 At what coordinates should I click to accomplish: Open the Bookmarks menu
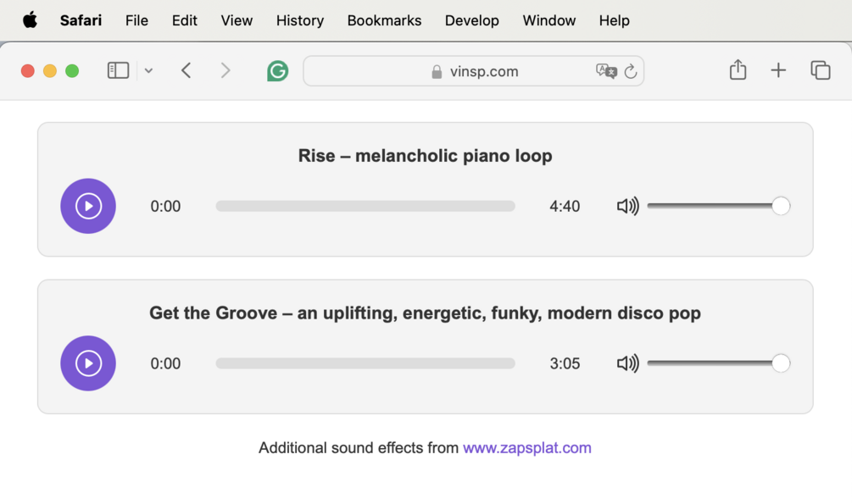click(x=384, y=20)
